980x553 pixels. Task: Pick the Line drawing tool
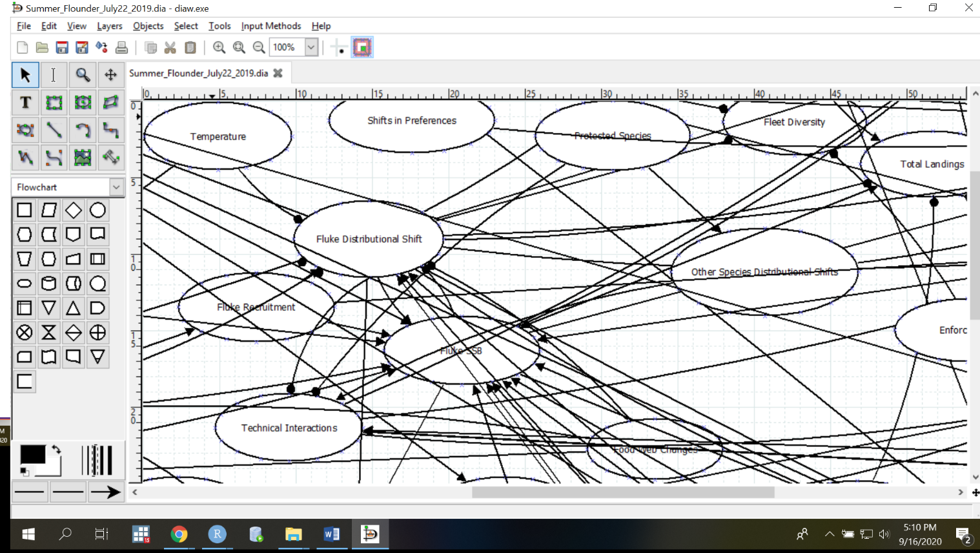click(54, 130)
